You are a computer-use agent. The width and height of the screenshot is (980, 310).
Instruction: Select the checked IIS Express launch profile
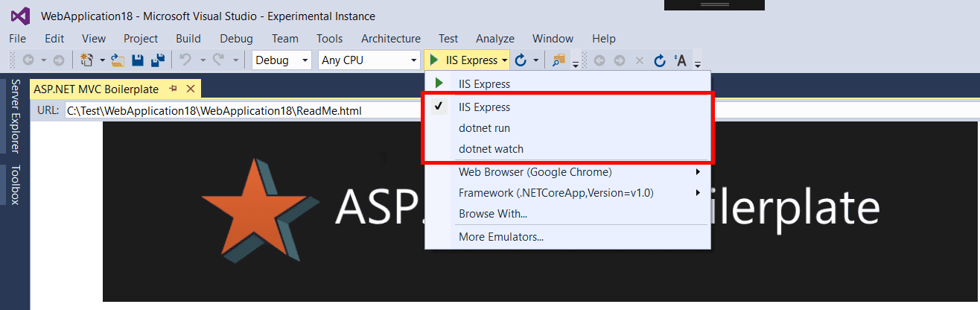tap(567, 107)
